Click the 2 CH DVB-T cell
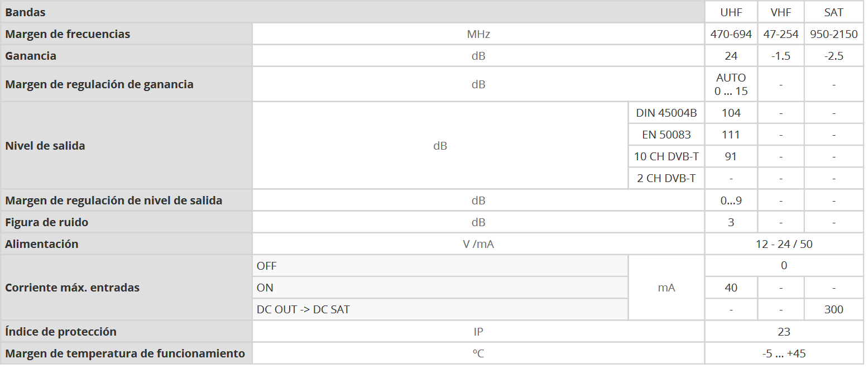The width and height of the screenshot is (868, 368). click(x=666, y=178)
